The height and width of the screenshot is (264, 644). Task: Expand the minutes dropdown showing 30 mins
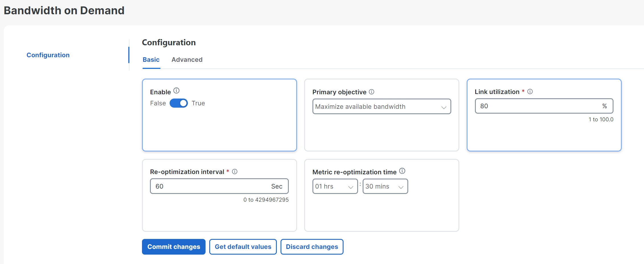pyautogui.click(x=385, y=186)
